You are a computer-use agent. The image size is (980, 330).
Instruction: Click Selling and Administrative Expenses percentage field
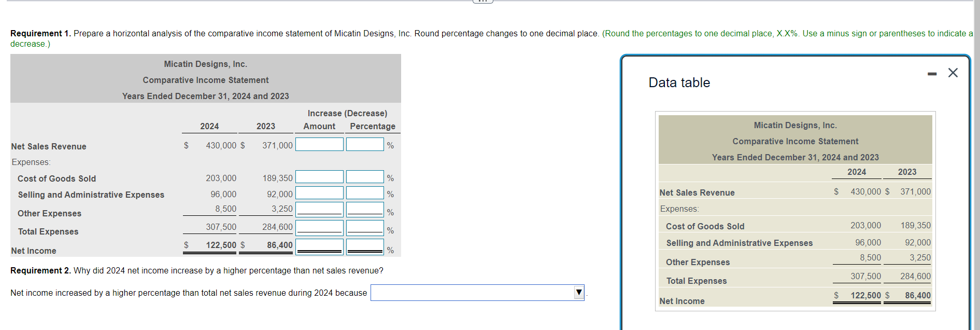tap(365, 193)
